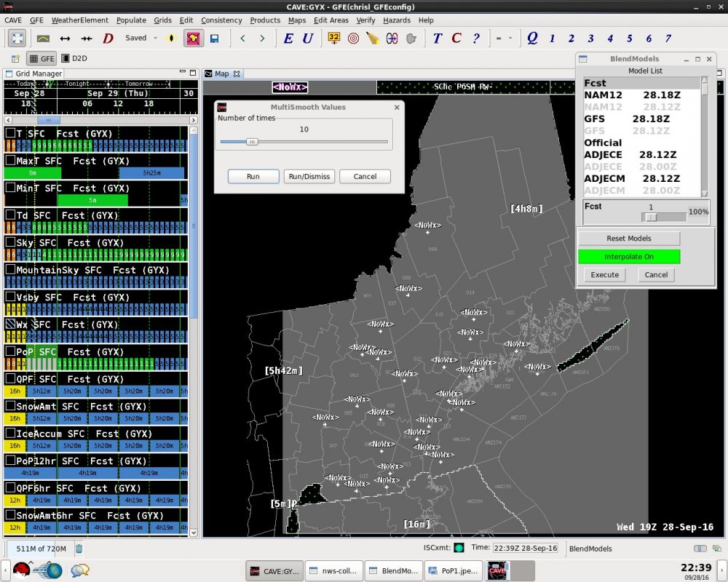728x582 pixels.
Task: Open the GFE menu
Action: 36,20
